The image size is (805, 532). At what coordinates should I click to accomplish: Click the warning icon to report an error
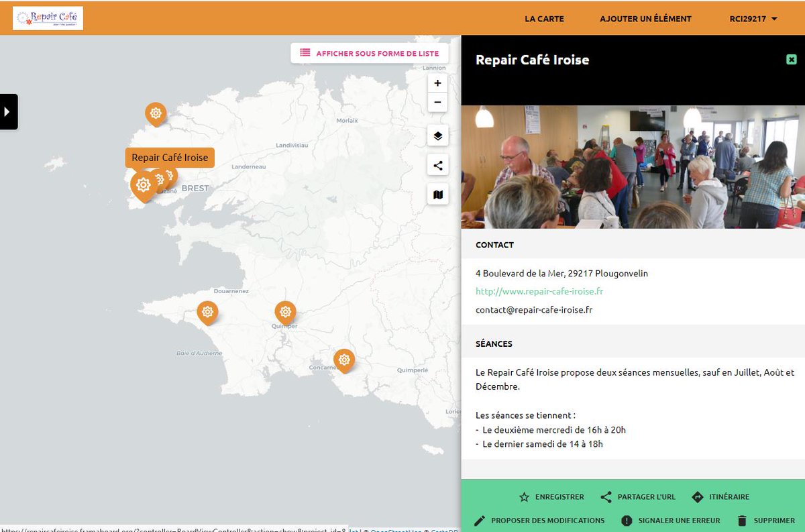[627, 520]
